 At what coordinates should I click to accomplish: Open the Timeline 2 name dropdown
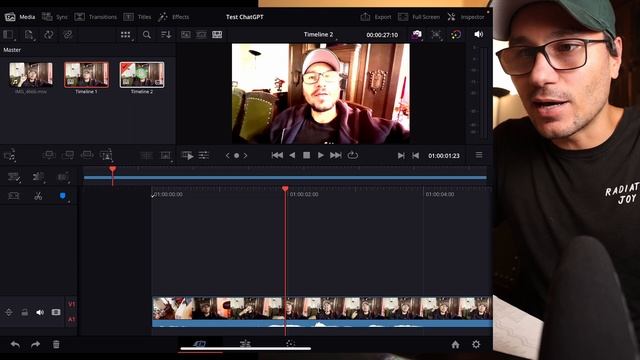click(319, 35)
